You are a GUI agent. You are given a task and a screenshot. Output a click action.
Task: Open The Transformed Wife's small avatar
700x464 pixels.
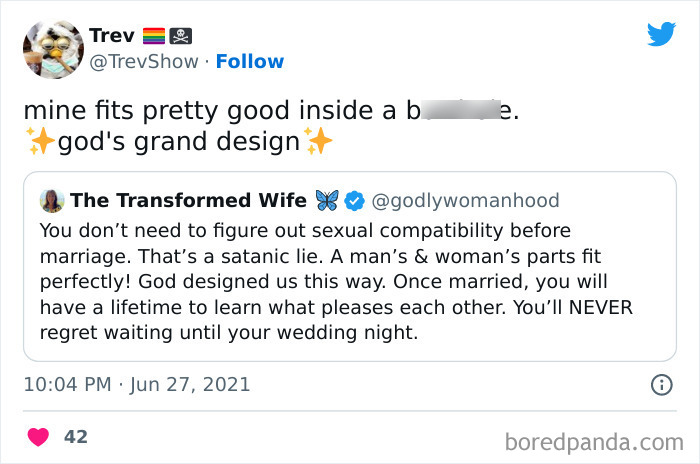click(x=52, y=201)
